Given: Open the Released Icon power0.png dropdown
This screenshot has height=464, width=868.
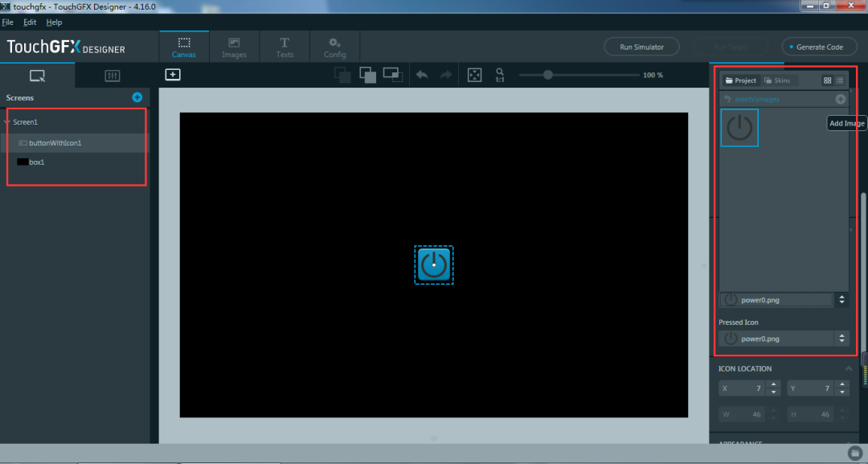Looking at the screenshot, I should pos(841,299).
